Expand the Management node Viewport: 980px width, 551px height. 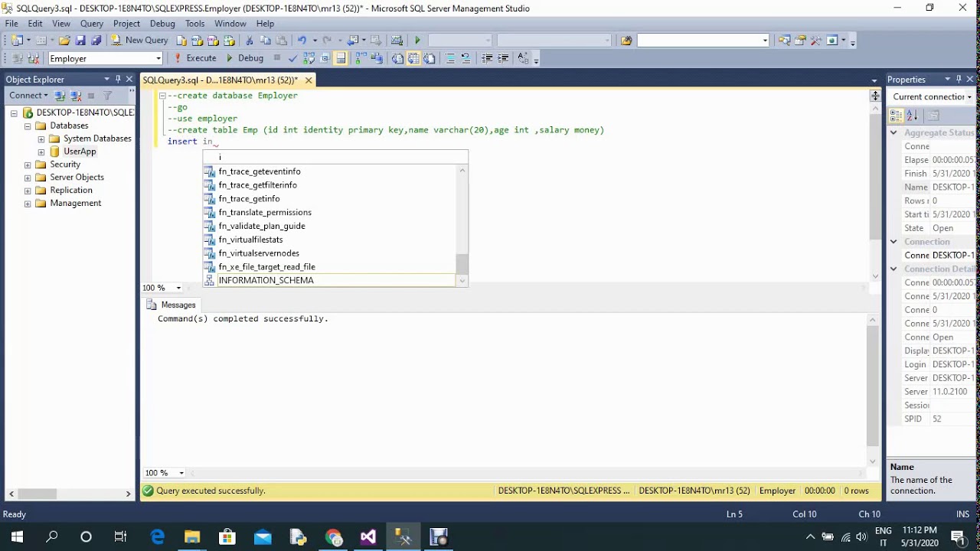(x=28, y=204)
